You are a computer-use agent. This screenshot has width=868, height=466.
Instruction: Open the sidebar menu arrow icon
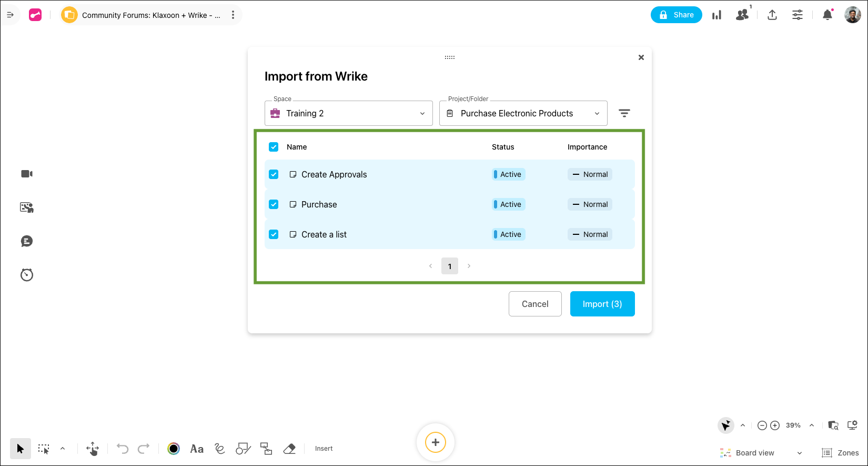[x=10, y=15]
